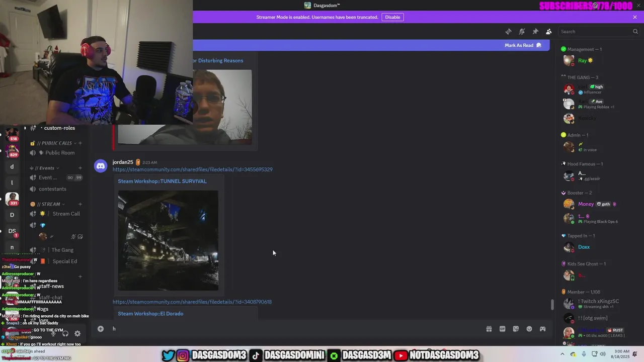The width and height of the screenshot is (644, 362).
Task: Open the sticker picker
Action: point(516,329)
